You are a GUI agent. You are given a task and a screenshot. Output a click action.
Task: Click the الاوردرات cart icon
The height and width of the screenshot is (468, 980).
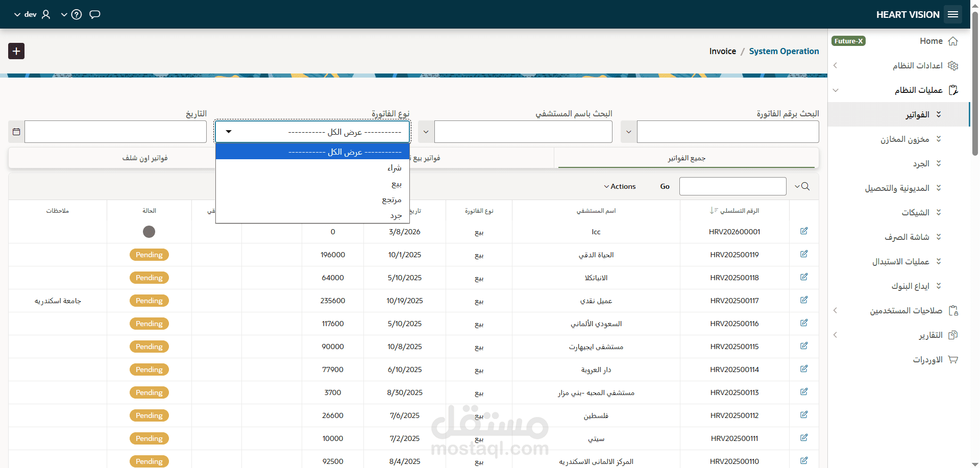tap(953, 359)
